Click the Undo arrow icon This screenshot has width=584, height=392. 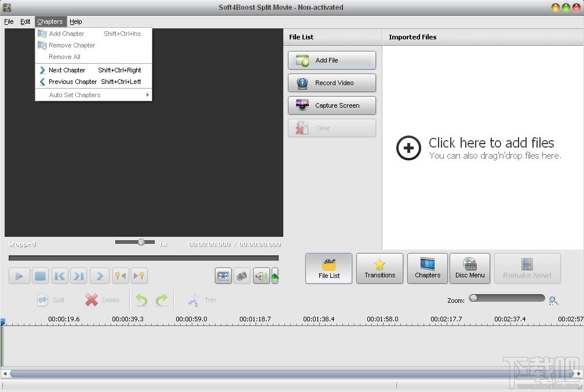141,300
